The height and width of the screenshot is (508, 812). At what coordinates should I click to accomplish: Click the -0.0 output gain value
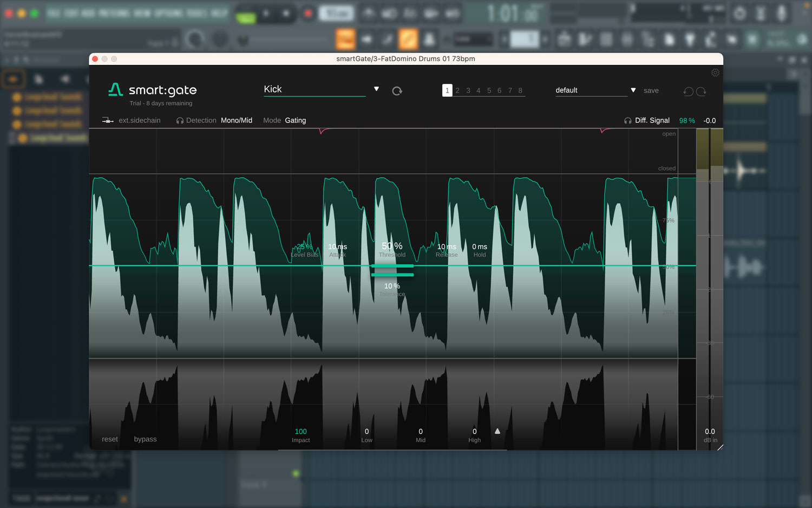[710, 121]
